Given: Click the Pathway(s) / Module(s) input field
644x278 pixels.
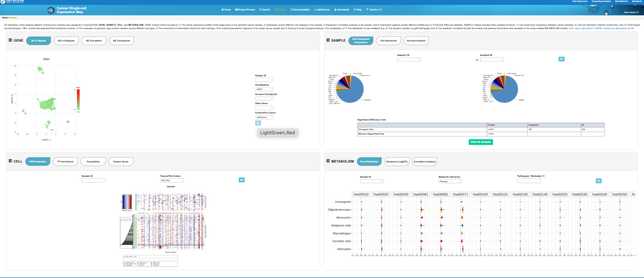Looking at the screenshot, I should [x=528, y=181].
